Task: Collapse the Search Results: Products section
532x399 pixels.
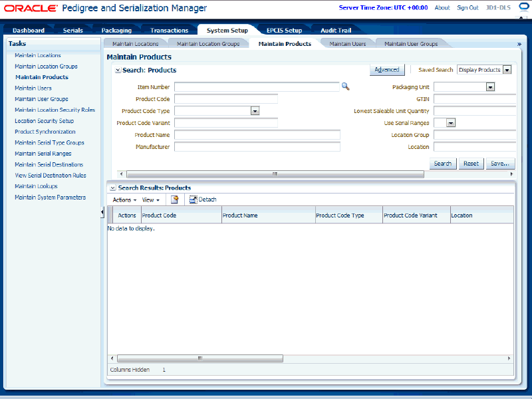Action: [112, 188]
